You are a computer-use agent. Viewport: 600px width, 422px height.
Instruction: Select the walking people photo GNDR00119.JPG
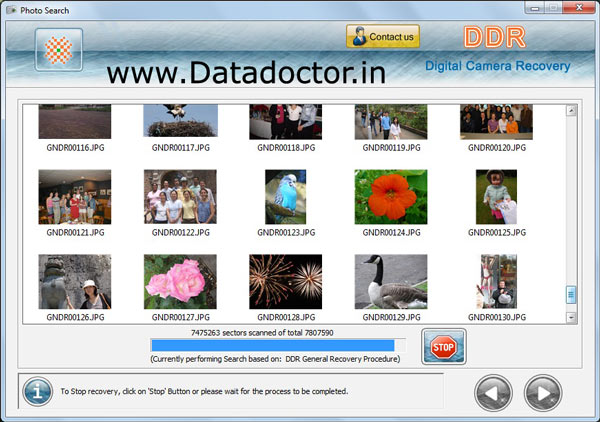pyautogui.click(x=391, y=122)
